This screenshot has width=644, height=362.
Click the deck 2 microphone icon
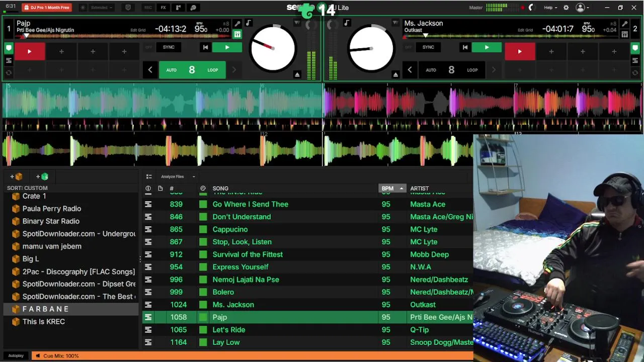(x=624, y=24)
